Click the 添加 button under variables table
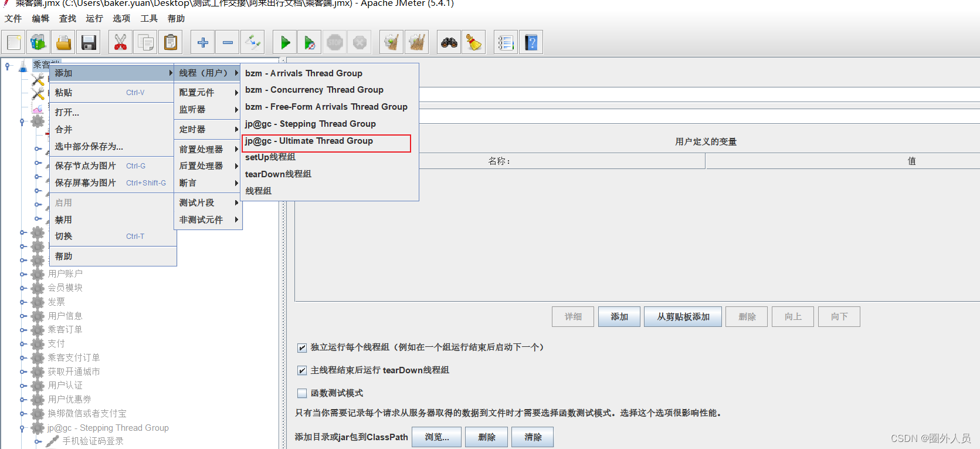 [619, 317]
